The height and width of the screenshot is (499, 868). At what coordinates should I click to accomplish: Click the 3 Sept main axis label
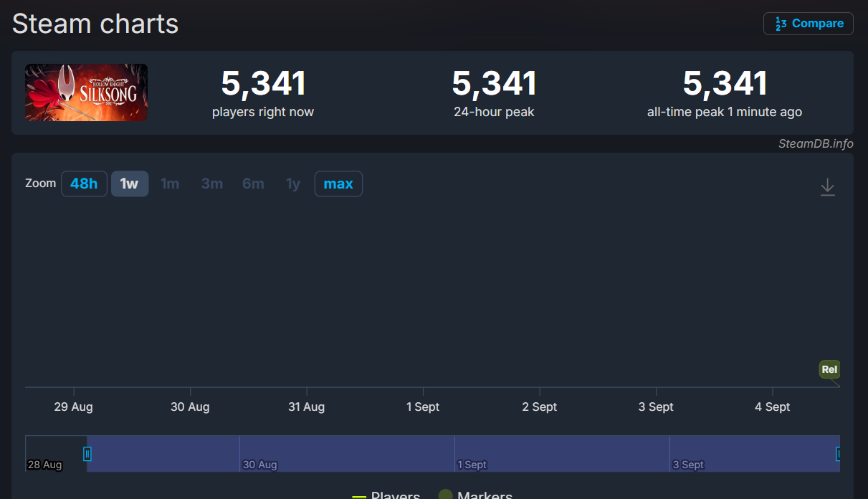656,407
